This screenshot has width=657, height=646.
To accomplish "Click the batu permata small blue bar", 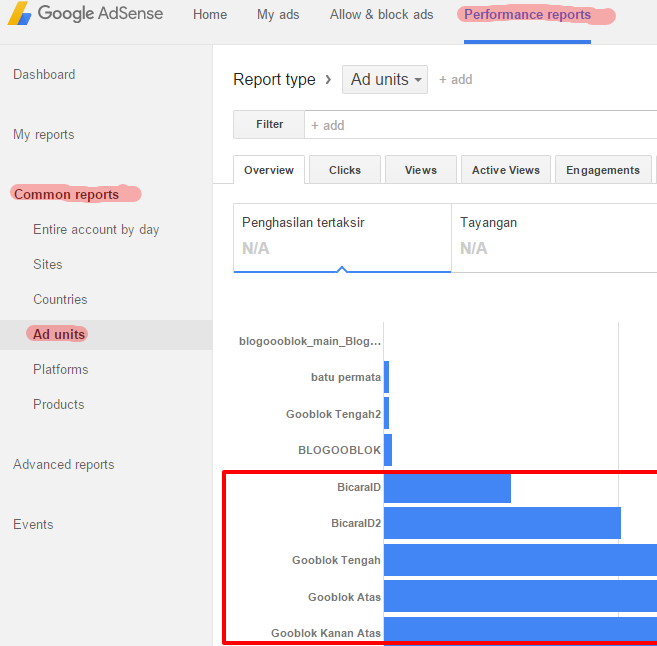I will tap(386, 377).
